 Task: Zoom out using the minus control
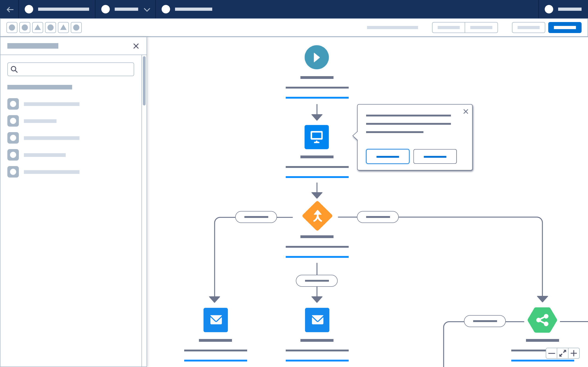[552, 353]
